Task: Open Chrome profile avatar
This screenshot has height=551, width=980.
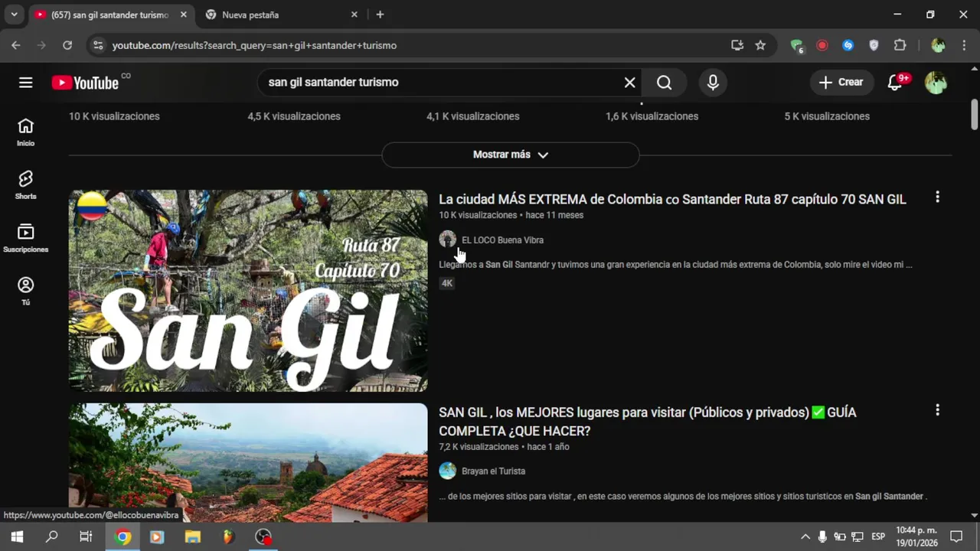Action: 938,45
